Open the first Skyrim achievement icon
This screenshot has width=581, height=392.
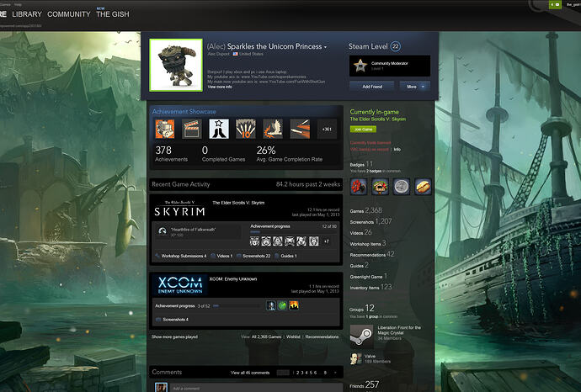point(254,241)
